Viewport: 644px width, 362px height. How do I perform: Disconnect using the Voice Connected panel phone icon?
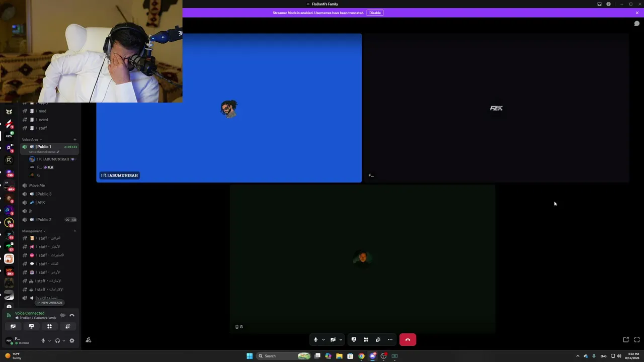tap(72, 315)
